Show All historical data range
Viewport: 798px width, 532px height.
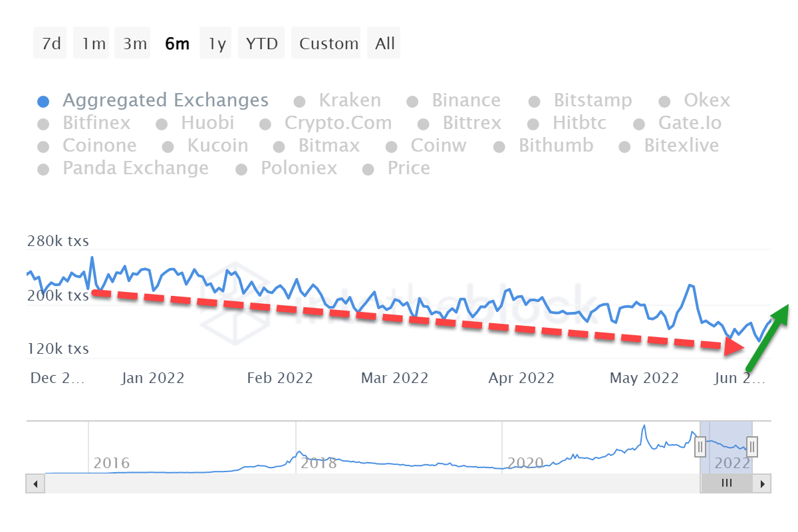385,44
